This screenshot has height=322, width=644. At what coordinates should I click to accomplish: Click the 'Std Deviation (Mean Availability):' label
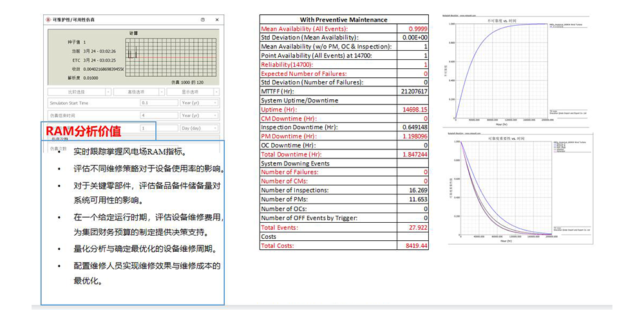pos(310,38)
